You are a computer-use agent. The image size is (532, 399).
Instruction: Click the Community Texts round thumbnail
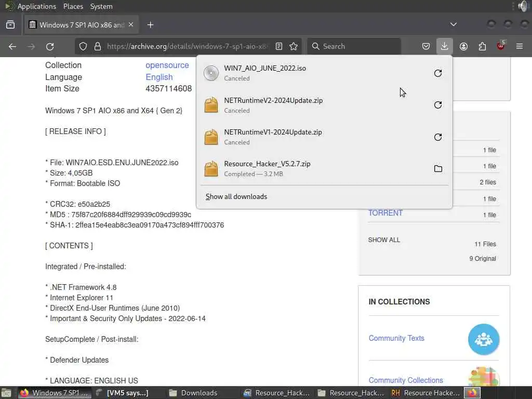click(x=484, y=339)
